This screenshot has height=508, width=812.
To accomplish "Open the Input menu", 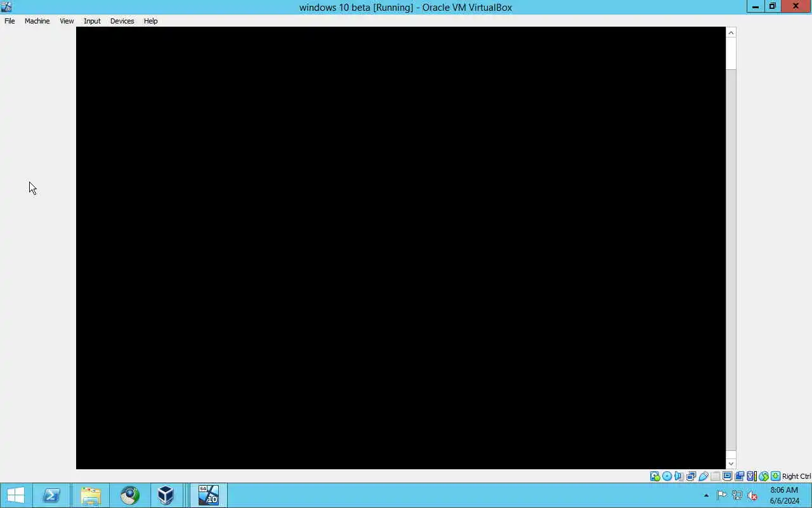I will [92, 21].
